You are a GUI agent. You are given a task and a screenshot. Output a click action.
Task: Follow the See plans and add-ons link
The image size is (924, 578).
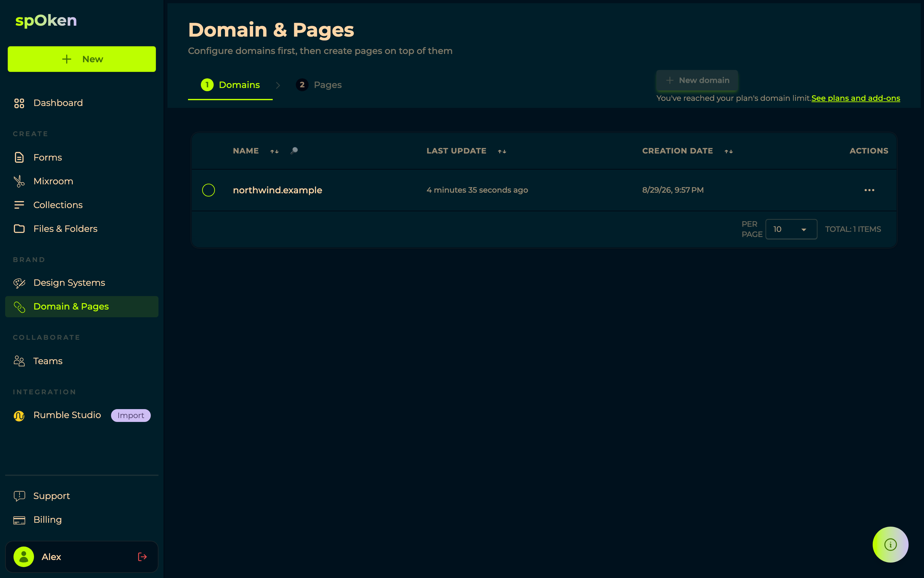point(856,98)
